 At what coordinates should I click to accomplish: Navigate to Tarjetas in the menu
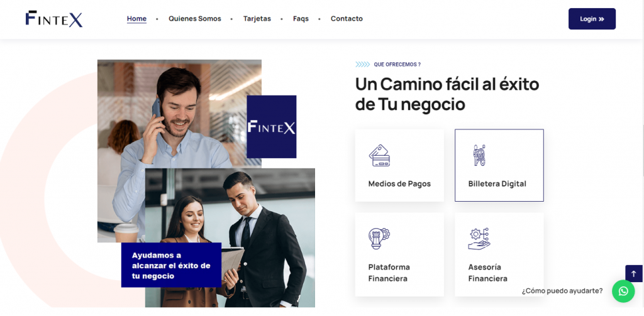click(x=257, y=19)
